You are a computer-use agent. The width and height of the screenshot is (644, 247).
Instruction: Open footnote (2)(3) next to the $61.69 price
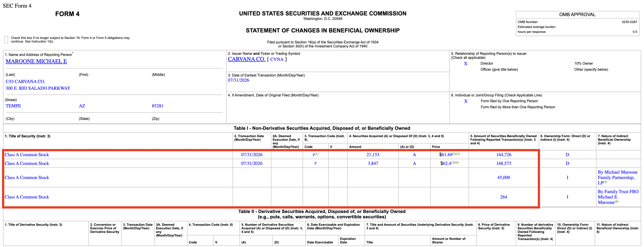point(456,154)
